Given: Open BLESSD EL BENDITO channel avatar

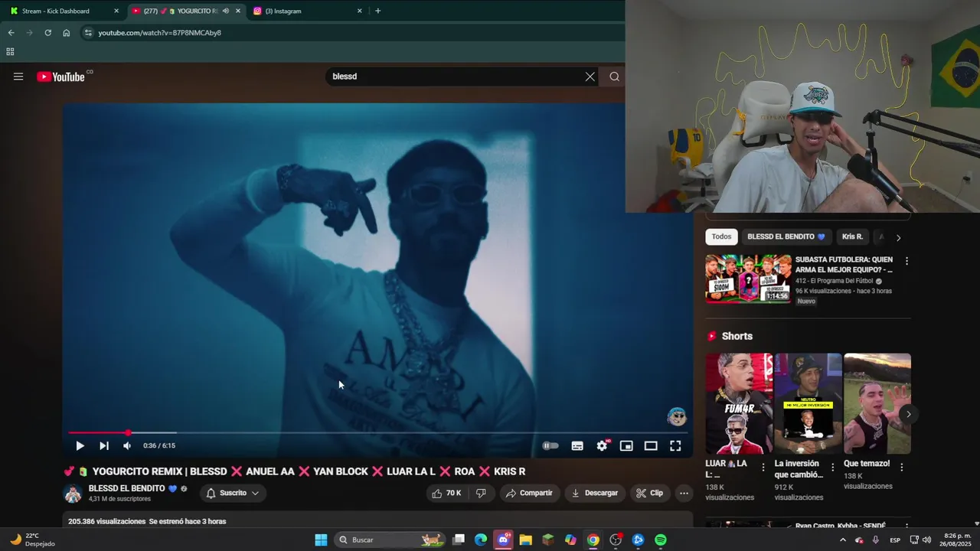Looking at the screenshot, I should 73,494.
